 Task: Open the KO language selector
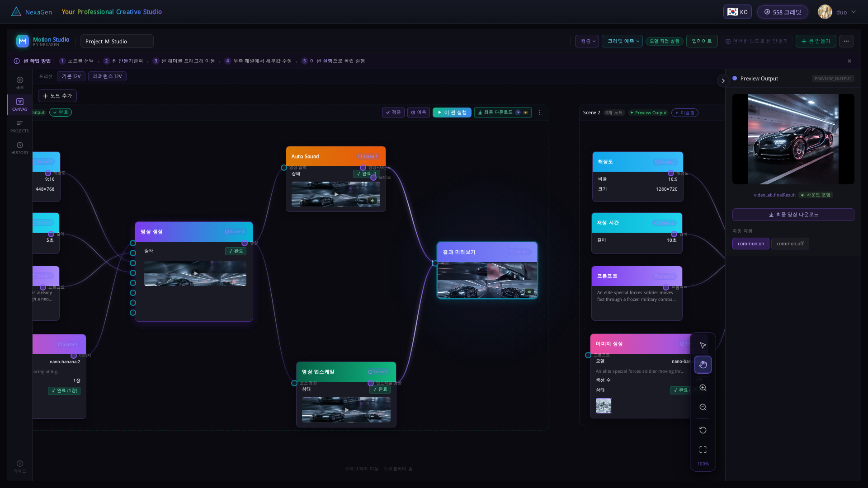[x=737, y=12]
